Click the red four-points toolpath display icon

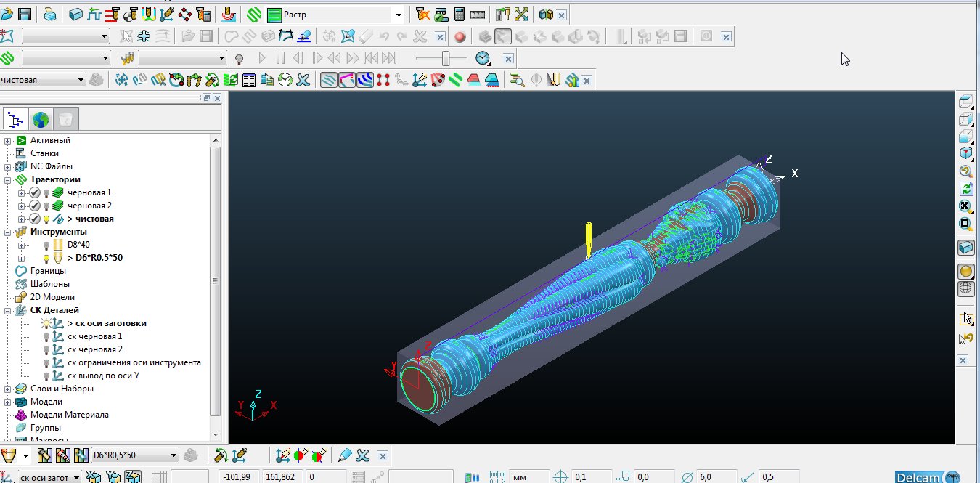(383, 80)
